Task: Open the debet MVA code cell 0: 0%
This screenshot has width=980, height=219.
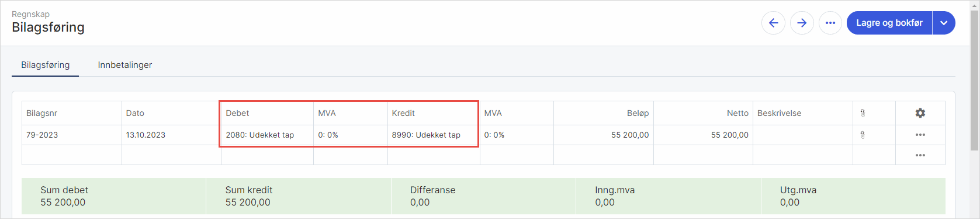Action: 351,135
